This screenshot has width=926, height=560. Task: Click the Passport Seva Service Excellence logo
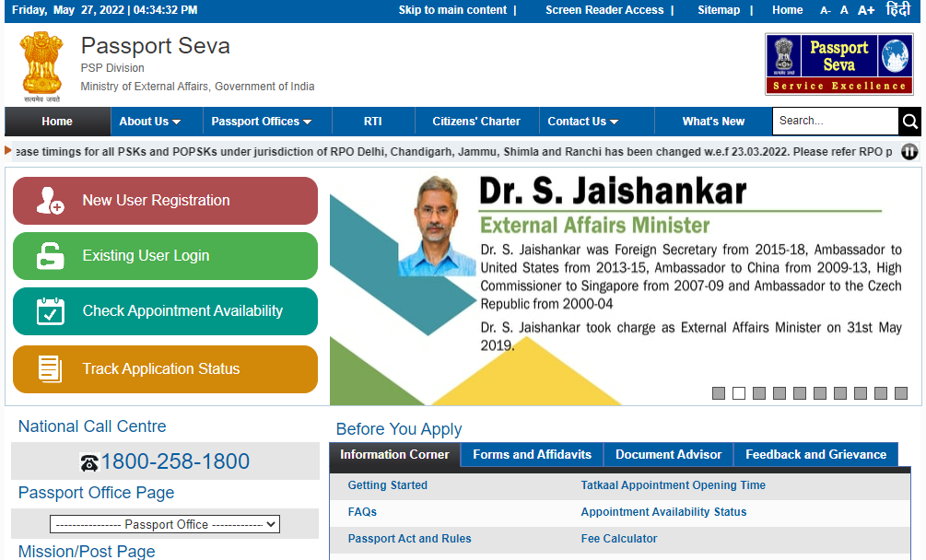(x=839, y=64)
